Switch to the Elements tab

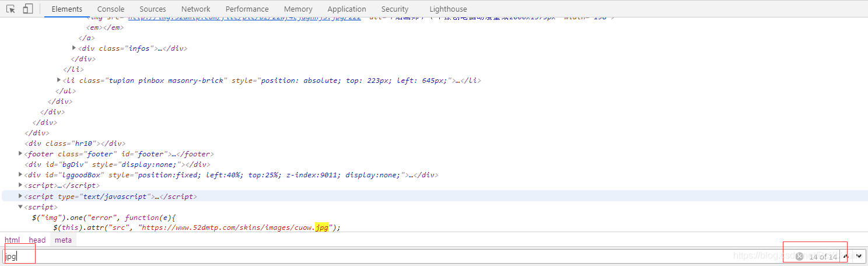tap(67, 9)
